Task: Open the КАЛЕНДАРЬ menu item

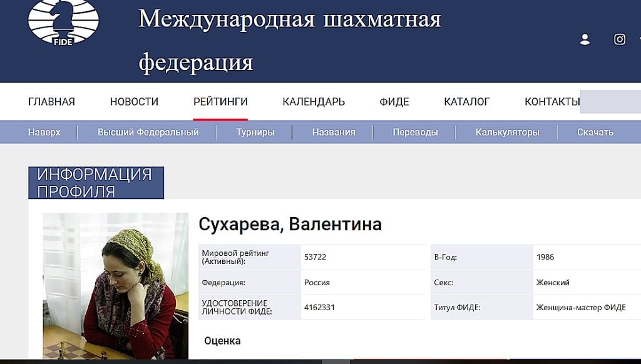Action: pos(314,102)
